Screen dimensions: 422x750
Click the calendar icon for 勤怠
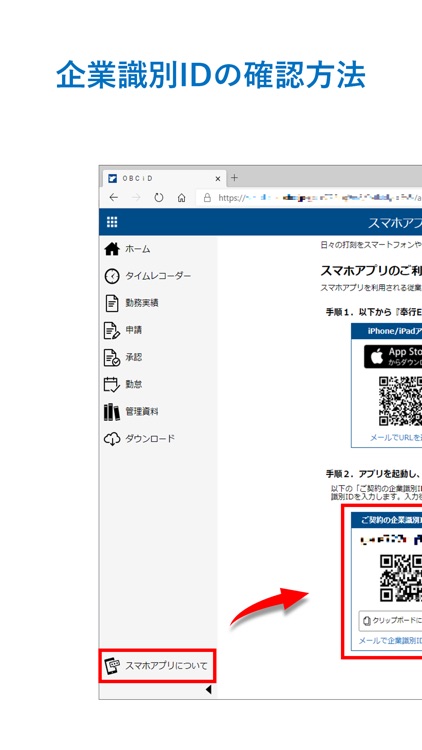[112, 385]
